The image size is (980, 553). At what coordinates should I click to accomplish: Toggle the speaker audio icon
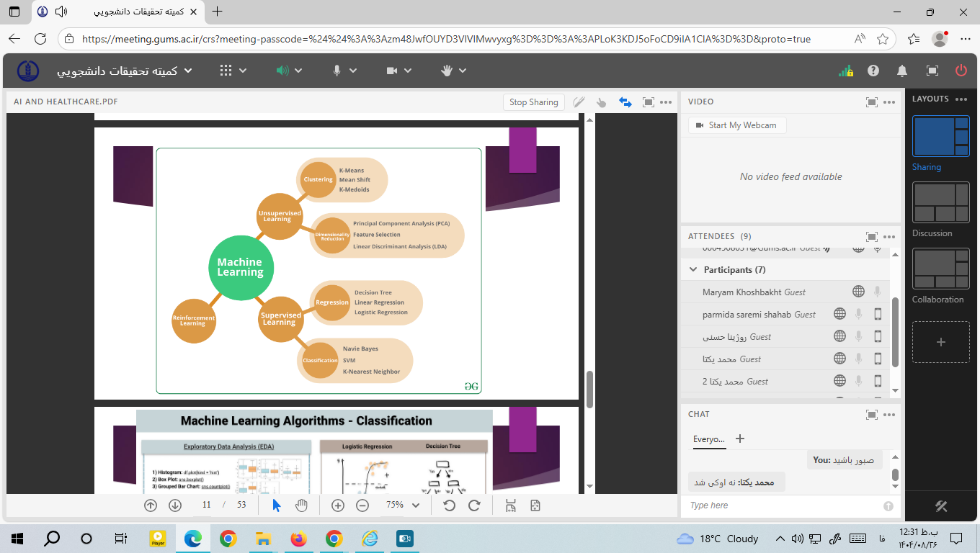coord(282,71)
